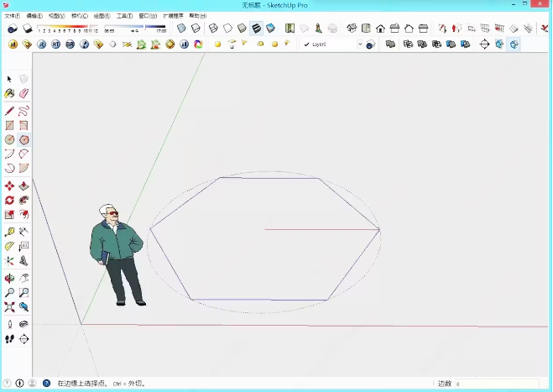Open the Layer0 layer dropdown
The width and height of the screenshot is (553, 392).
360,44
